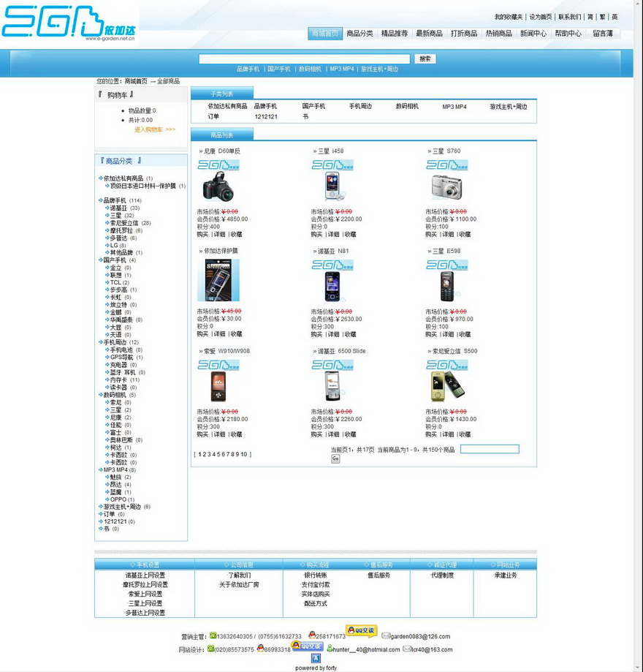
Task: Click the envelope icon beside garden0083@126.com
Action: click(x=386, y=635)
